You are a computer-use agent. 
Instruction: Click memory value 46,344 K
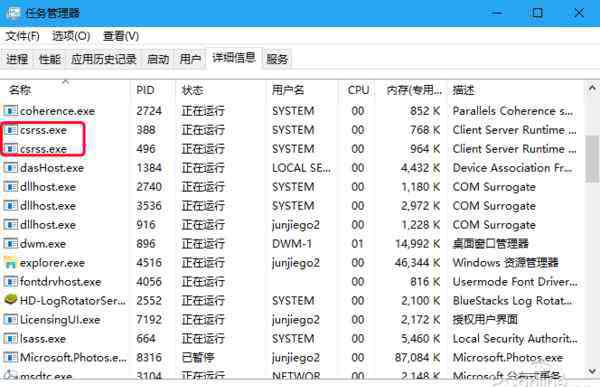point(417,263)
